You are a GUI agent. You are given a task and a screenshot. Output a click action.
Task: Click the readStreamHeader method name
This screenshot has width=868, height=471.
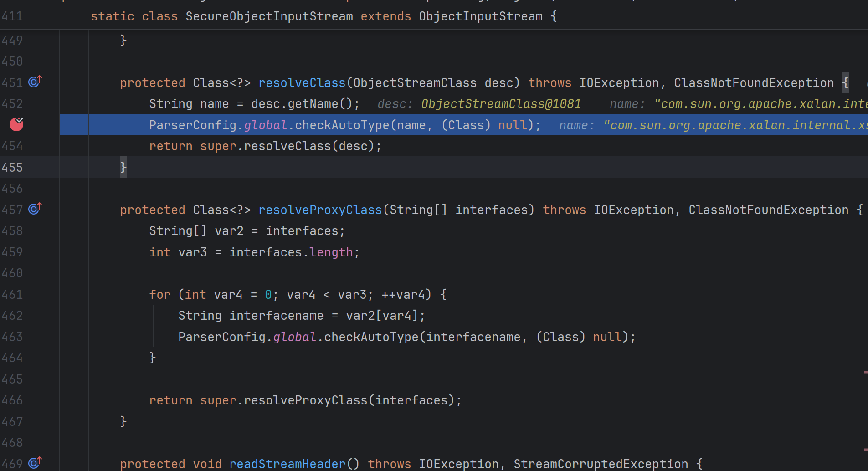[287, 464]
